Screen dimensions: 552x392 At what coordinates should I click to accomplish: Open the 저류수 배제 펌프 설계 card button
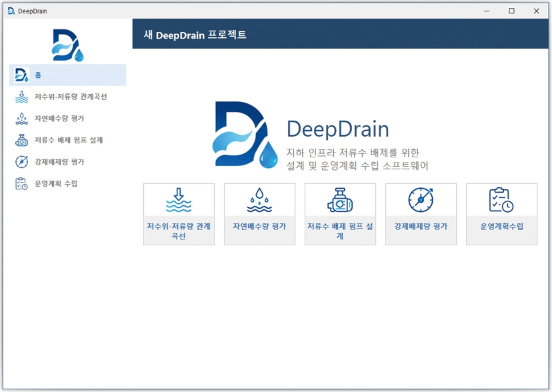(x=340, y=214)
